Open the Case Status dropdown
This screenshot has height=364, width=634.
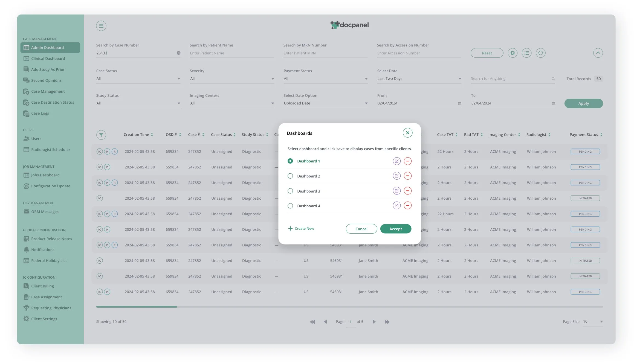click(138, 79)
